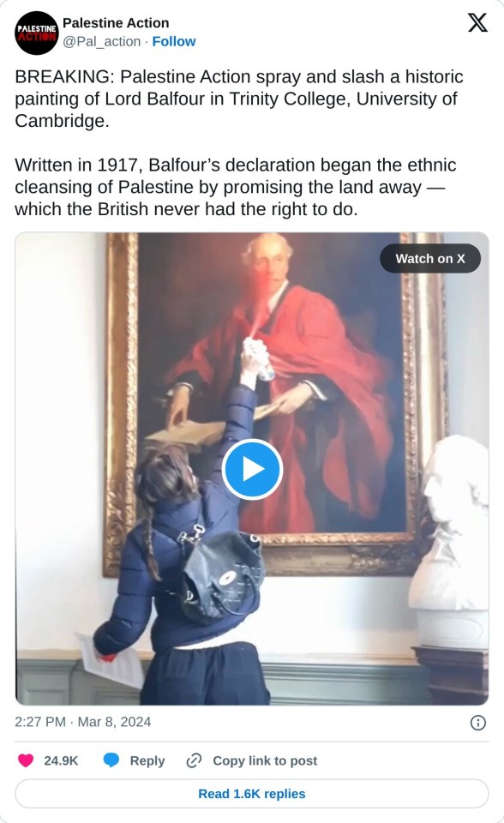Open the Palestine Action profile avatar

[36, 33]
